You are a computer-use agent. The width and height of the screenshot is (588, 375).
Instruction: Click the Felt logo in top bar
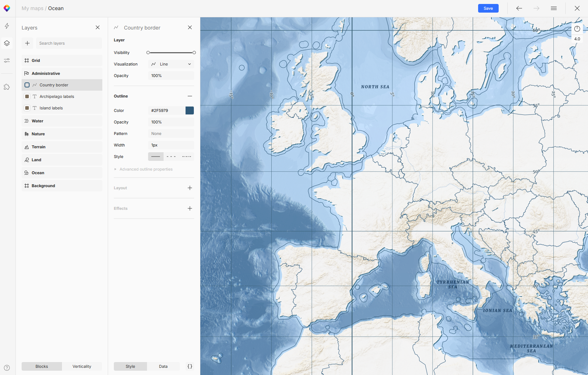coord(7,8)
